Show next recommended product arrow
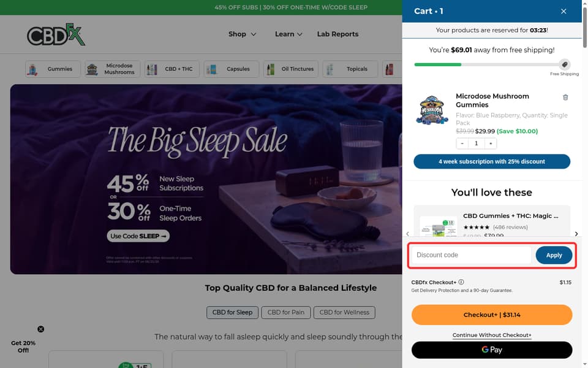This screenshot has width=588, height=368. click(576, 234)
